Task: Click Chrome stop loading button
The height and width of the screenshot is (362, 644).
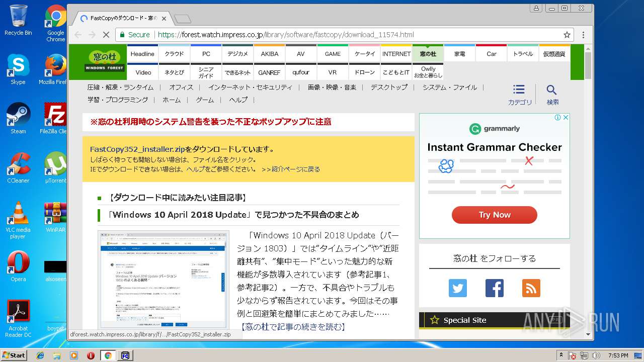Action: click(x=106, y=35)
